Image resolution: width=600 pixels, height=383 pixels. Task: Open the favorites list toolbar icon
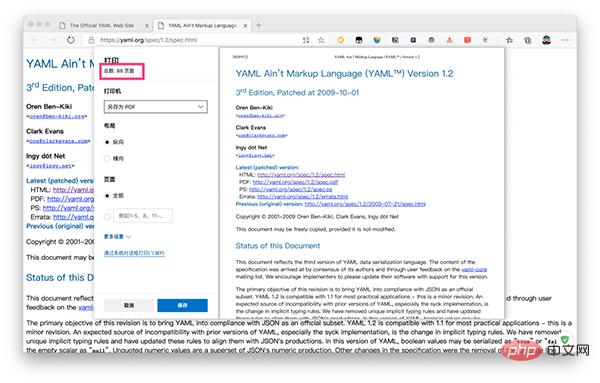click(x=509, y=40)
